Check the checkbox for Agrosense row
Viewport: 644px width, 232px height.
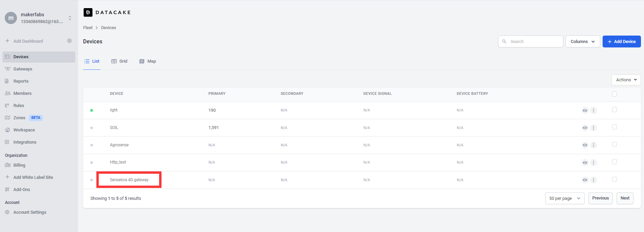[x=614, y=145]
